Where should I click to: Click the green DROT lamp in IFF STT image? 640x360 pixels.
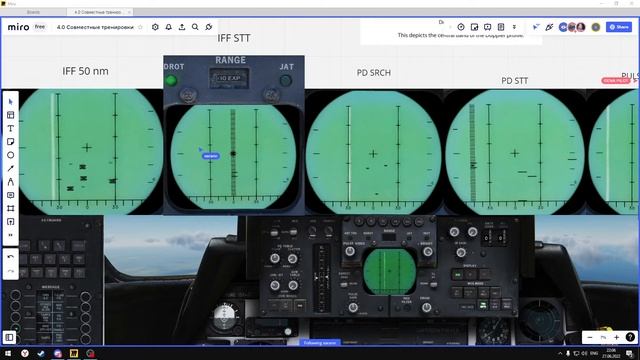171,80
